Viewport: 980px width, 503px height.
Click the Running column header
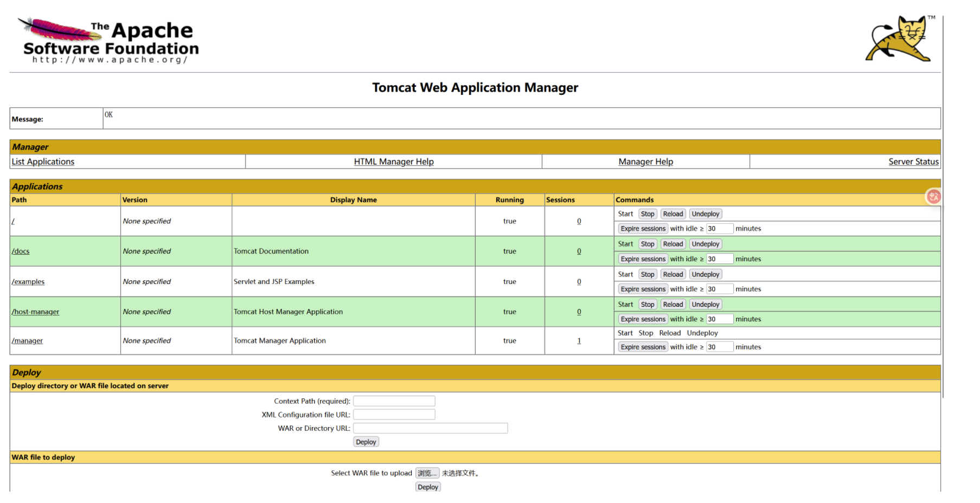click(x=510, y=200)
